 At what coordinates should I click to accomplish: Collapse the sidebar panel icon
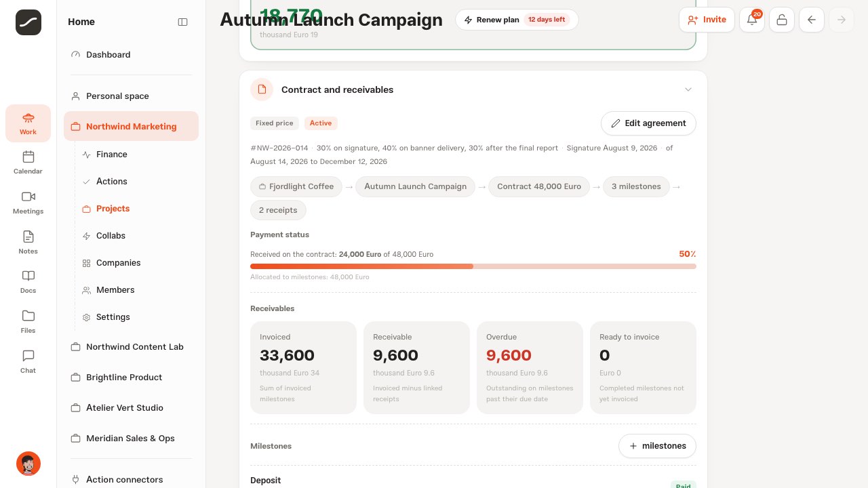(x=182, y=22)
